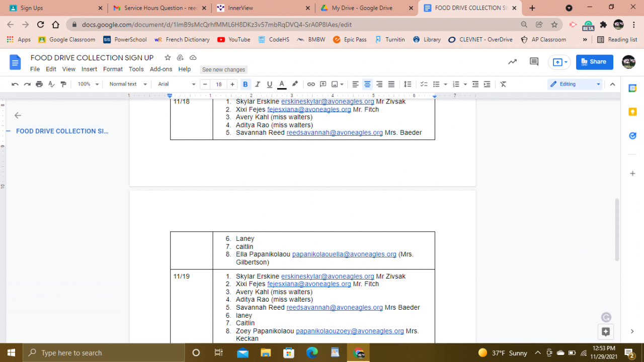Screen dimensions: 644x362
Task: Open Google Calendar side panel
Action: click(x=632, y=88)
